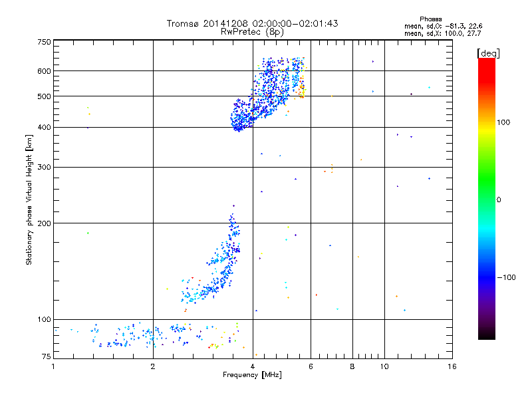532x399 pixels.
Task: Click the y-axis tick label "400"
Action: point(44,127)
